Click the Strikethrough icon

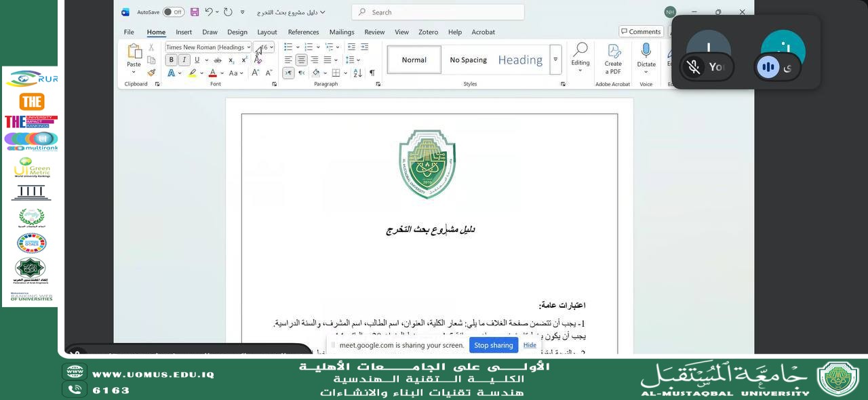point(217,60)
